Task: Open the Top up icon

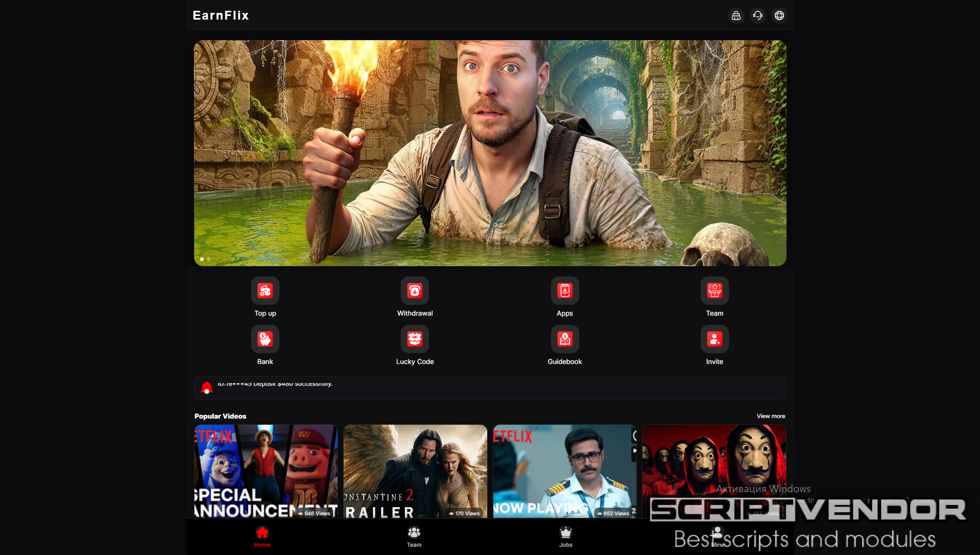Action: click(x=265, y=291)
